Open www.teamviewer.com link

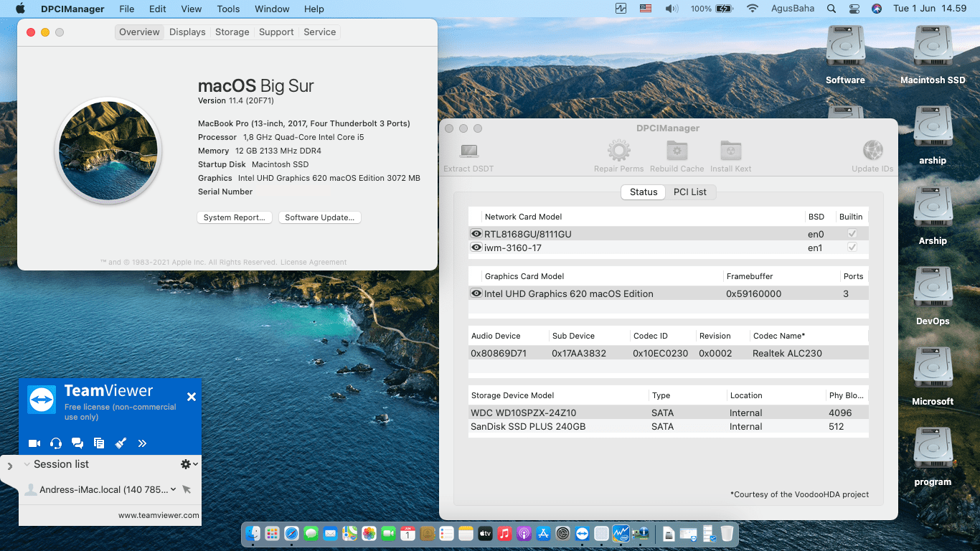pos(159,515)
